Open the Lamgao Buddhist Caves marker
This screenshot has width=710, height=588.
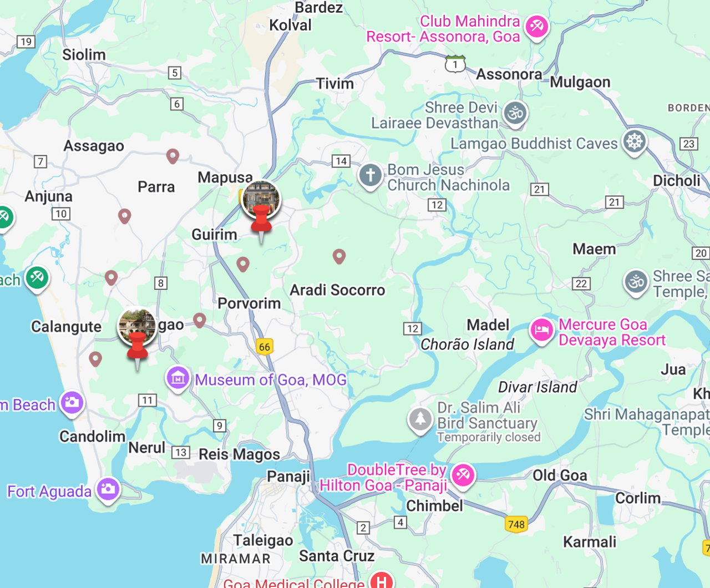click(x=635, y=142)
